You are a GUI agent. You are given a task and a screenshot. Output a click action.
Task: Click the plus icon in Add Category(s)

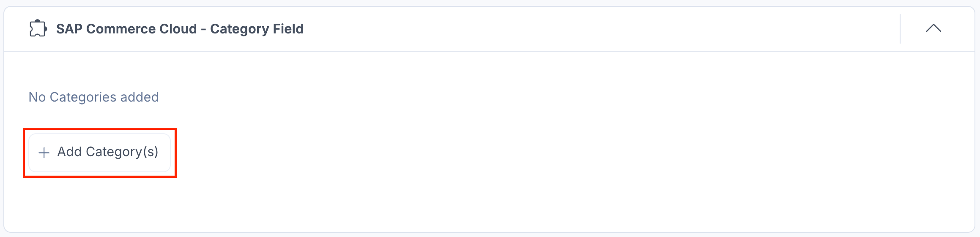click(x=44, y=153)
